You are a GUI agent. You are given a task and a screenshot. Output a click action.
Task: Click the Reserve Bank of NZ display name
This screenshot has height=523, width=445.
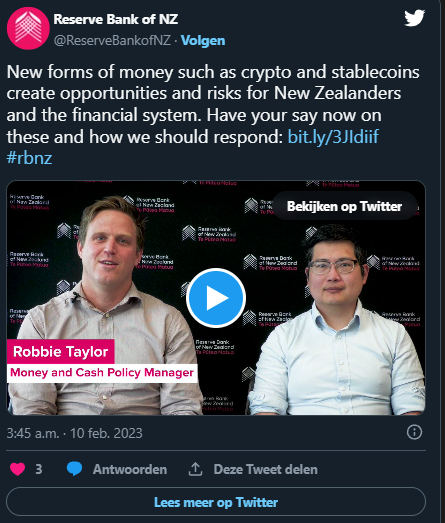point(116,19)
